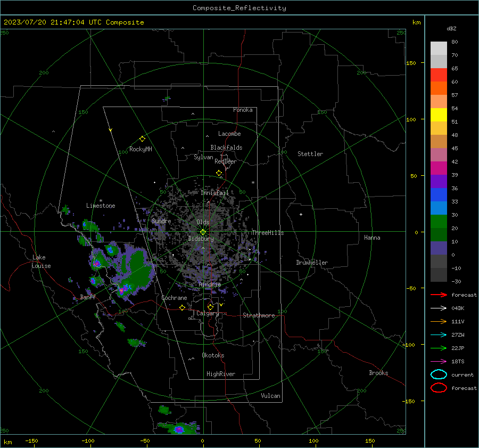Click the Brooks label

pos(378,373)
